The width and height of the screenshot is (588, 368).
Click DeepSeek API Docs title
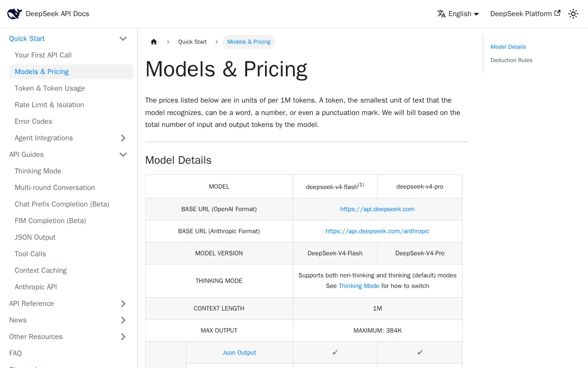click(57, 14)
